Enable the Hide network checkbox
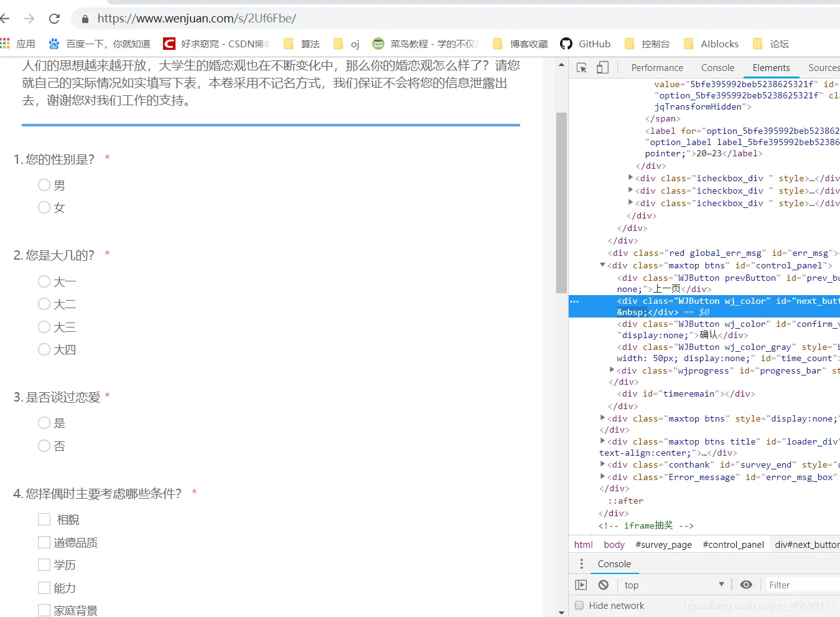The width and height of the screenshot is (840, 617). pyautogui.click(x=579, y=605)
